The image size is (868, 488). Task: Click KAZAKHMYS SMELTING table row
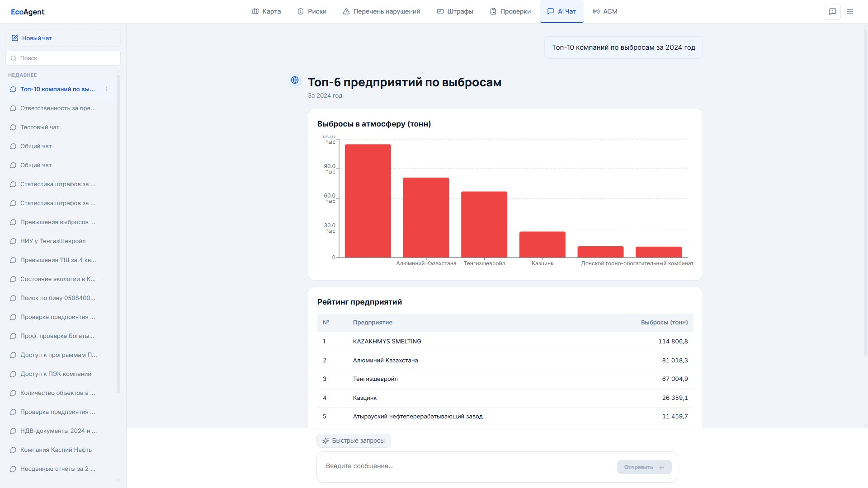pos(505,342)
